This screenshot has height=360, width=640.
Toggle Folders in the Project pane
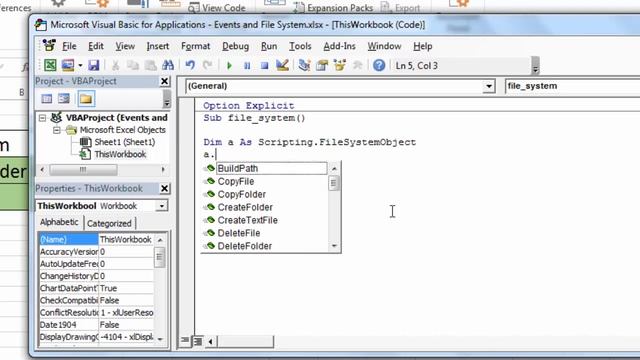[x=86, y=98]
